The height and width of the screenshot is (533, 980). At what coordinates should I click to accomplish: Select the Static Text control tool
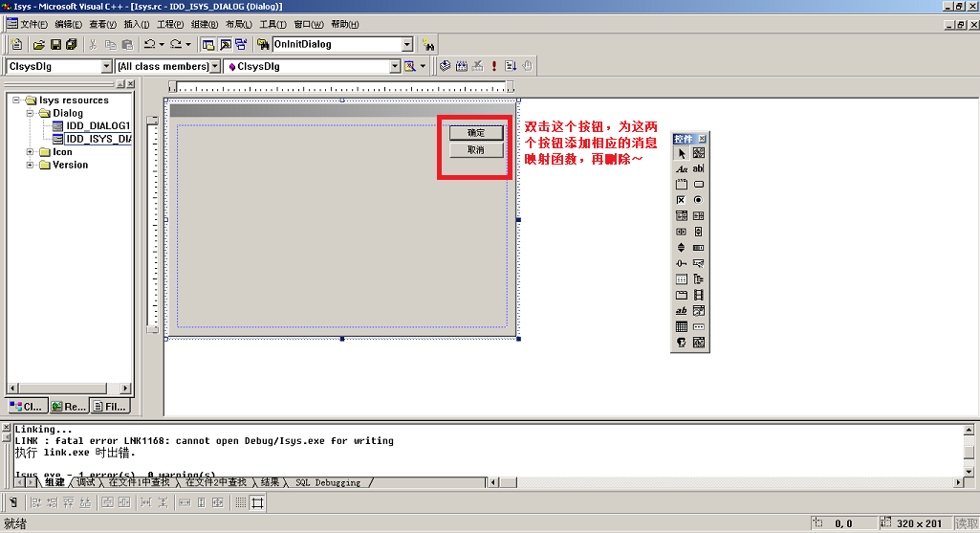682,169
